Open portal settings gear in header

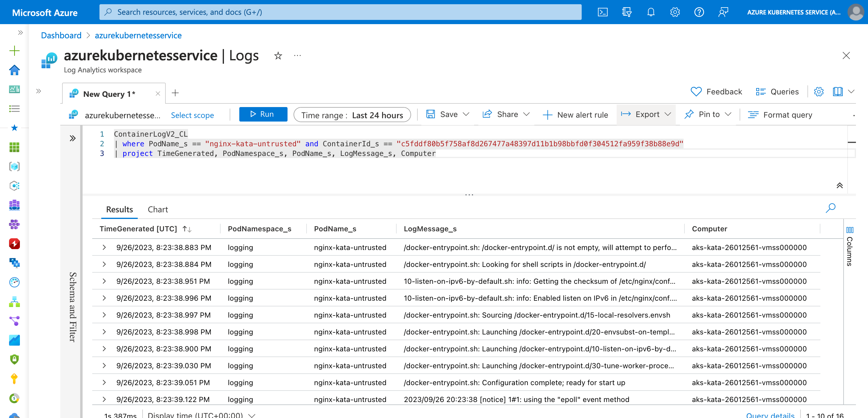pyautogui.click(x=675, y=12)
